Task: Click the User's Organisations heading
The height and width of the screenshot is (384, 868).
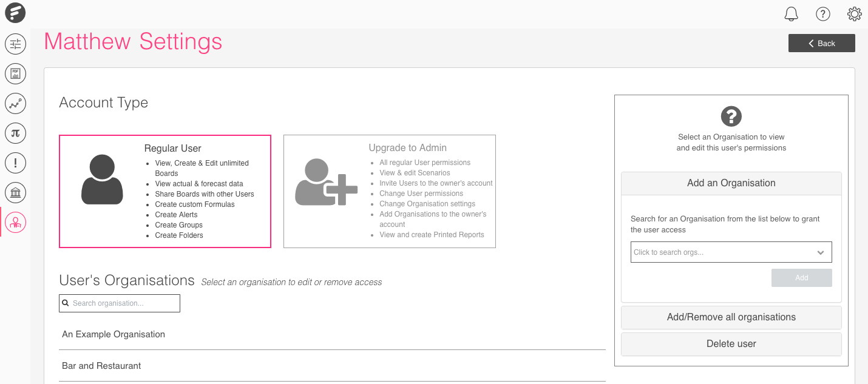Action: tap(127, 280)
